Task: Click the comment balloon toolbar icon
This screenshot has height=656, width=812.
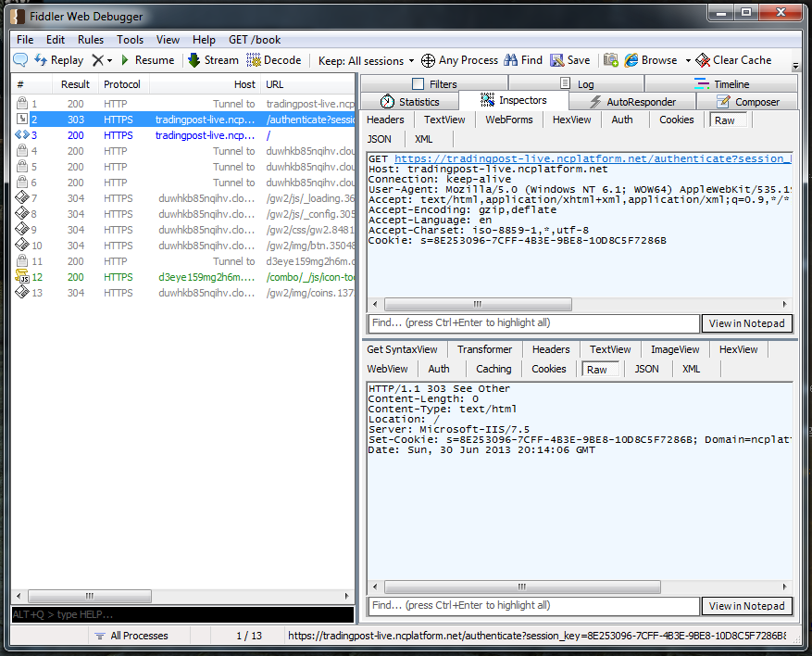Action: pyautogui.click(x=20, y=60)
